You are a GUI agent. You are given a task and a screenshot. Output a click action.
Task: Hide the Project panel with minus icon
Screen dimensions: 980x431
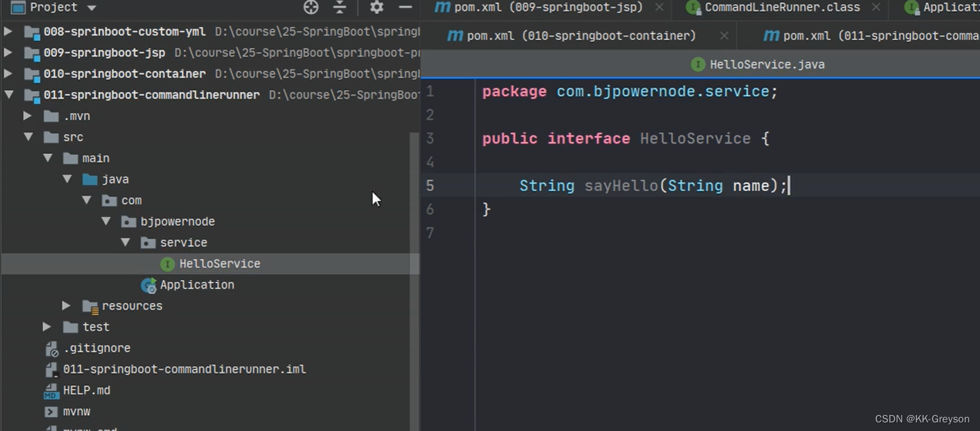point(406,7)
